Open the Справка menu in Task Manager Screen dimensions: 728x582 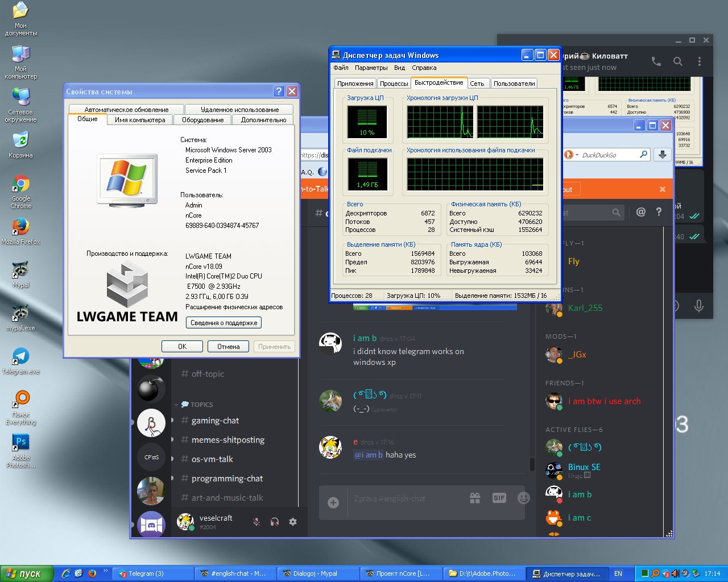click(424, 68)
